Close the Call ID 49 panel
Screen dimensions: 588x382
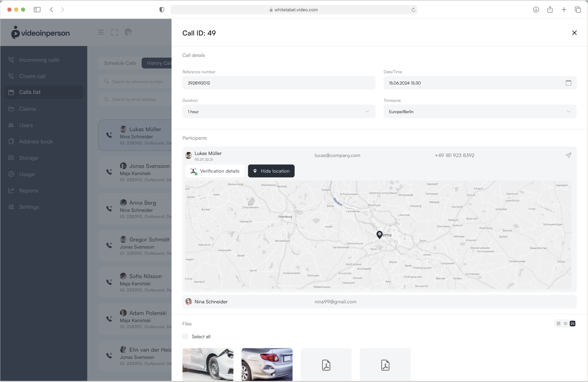coord(574,33)
